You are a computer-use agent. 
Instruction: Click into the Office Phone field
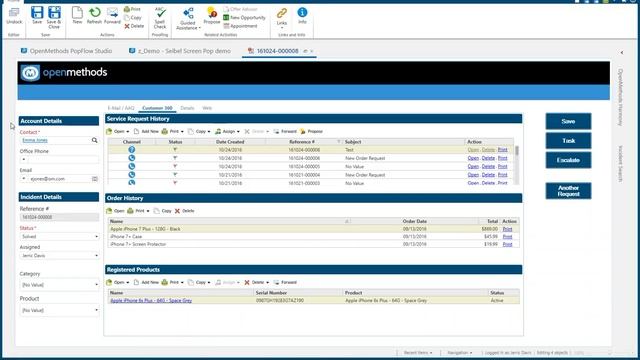[59, 159]
